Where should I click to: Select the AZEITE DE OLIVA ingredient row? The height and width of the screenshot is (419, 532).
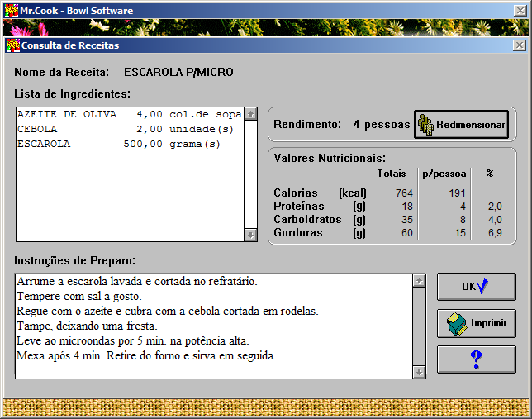pos(129,114)
